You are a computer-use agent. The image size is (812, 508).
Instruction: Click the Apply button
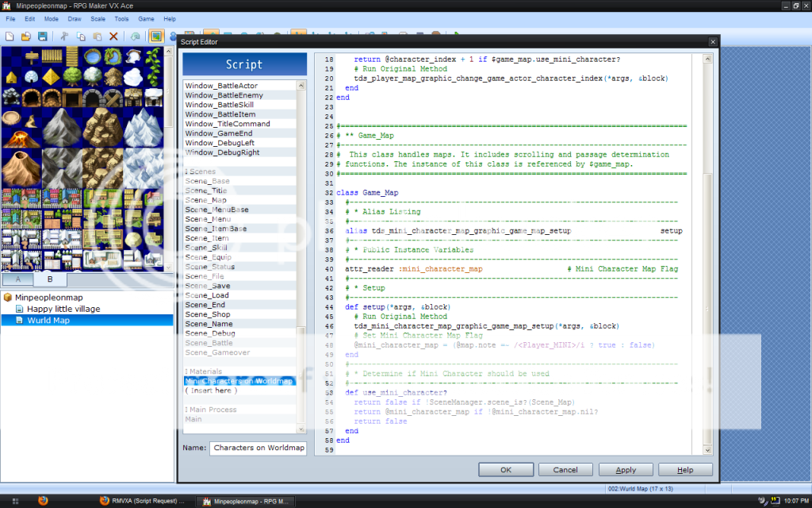pos(626,469)
